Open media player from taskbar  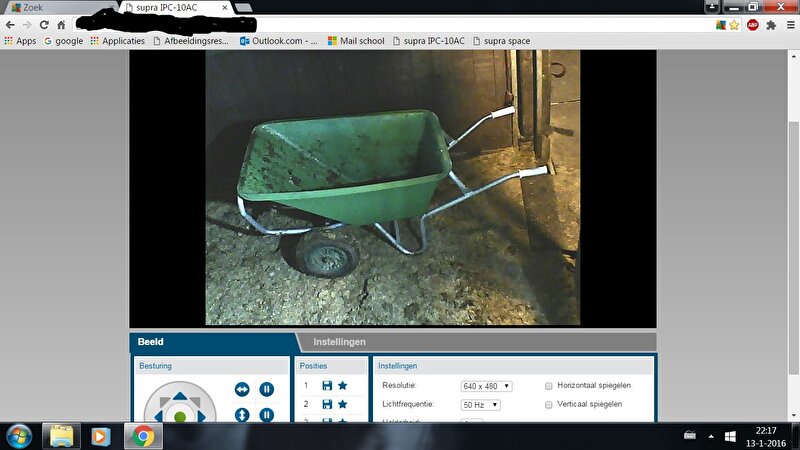coord(101,437)
